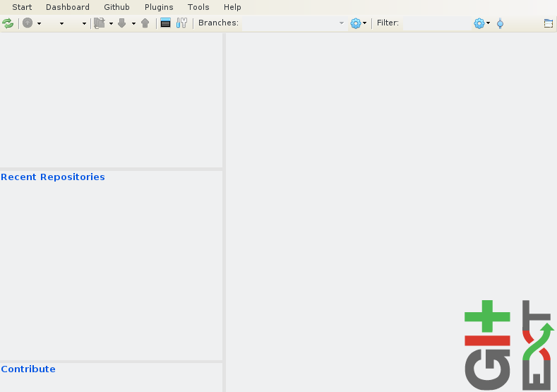Open the empty branch selector arrow before stash icon
557x392 pixels.
(x=84, y=23)
